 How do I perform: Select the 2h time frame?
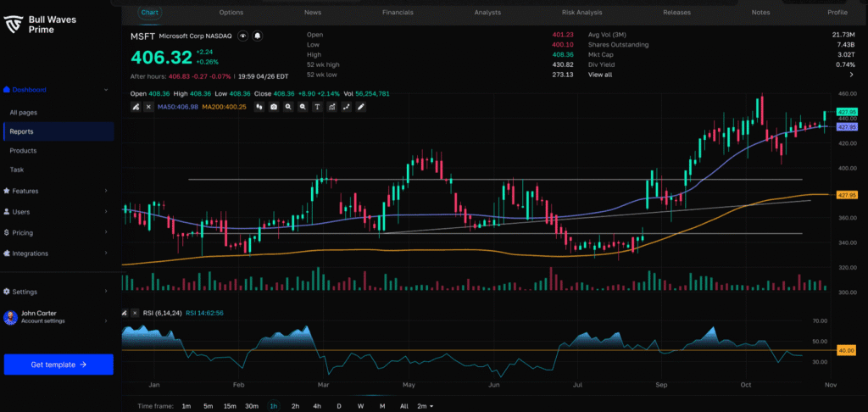(295, 406)
